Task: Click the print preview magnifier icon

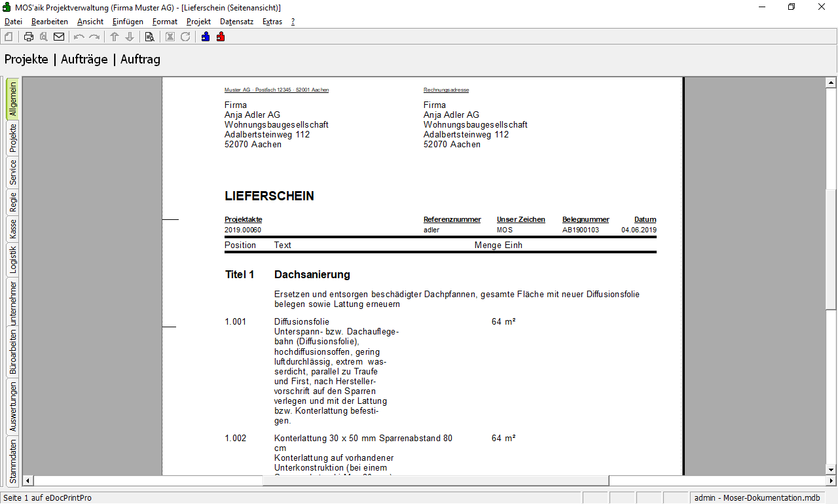Action: click(x=44, y=37)
